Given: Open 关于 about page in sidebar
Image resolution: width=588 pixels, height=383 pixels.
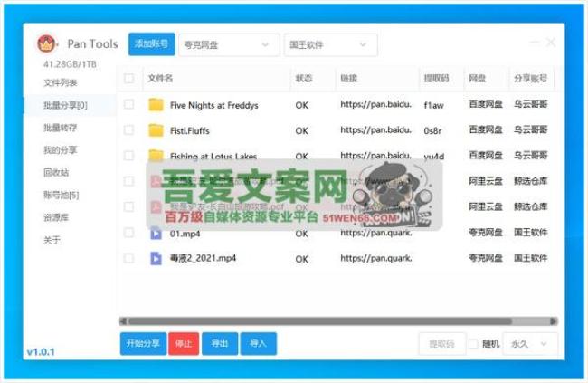Looking at the screenshot, I should click(52, 240).
